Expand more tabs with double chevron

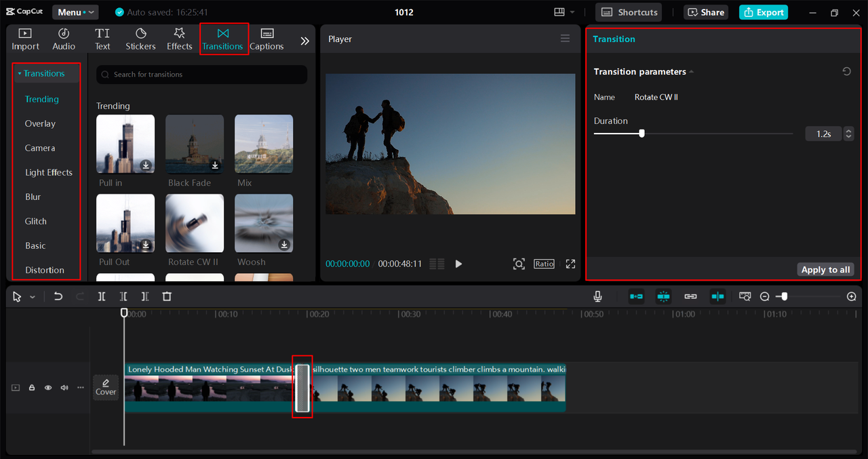pyautogui.click(x=304, y=41)
